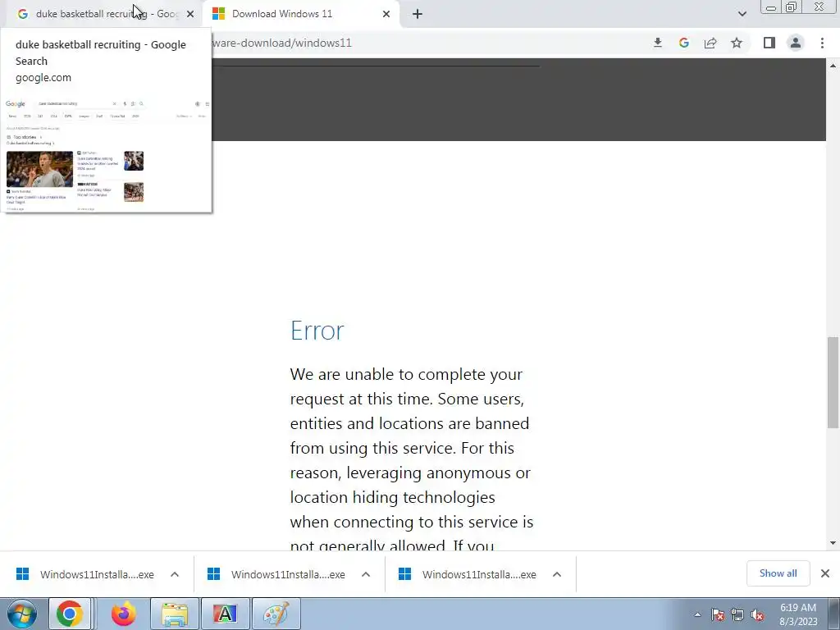Open Windows Explorer from taskbar

[x=175, y=614]
